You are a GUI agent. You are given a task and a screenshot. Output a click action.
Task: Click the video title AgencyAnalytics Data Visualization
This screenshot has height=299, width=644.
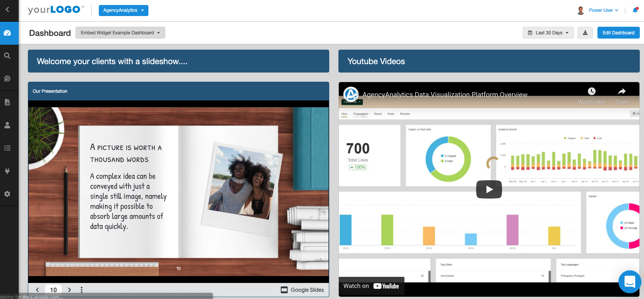point(445,94)
